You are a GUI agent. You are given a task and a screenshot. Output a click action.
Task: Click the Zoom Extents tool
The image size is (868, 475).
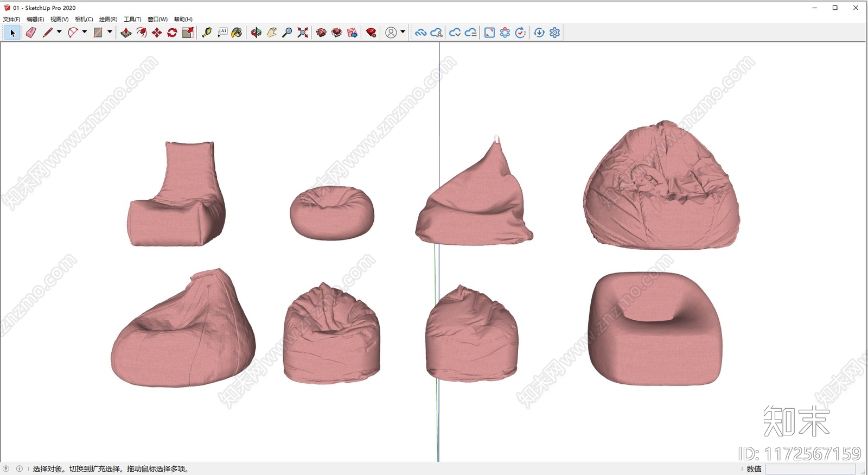tap(303, 33)
